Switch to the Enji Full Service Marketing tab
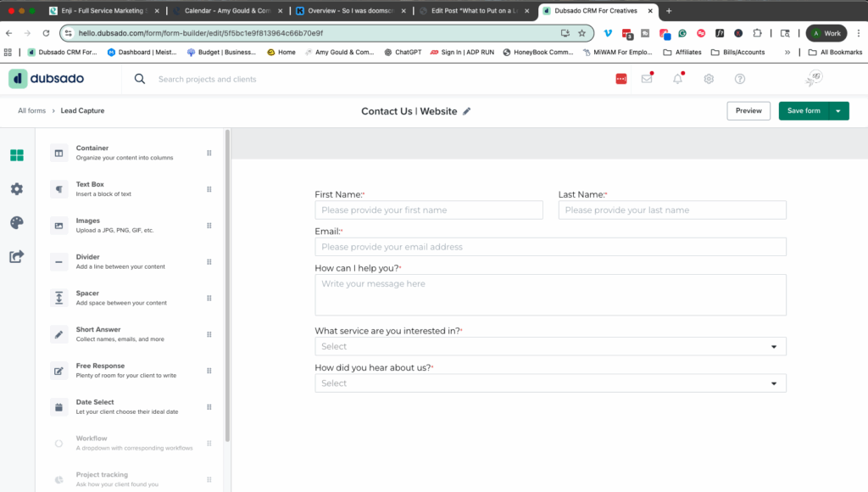 (x=104, y=10)
